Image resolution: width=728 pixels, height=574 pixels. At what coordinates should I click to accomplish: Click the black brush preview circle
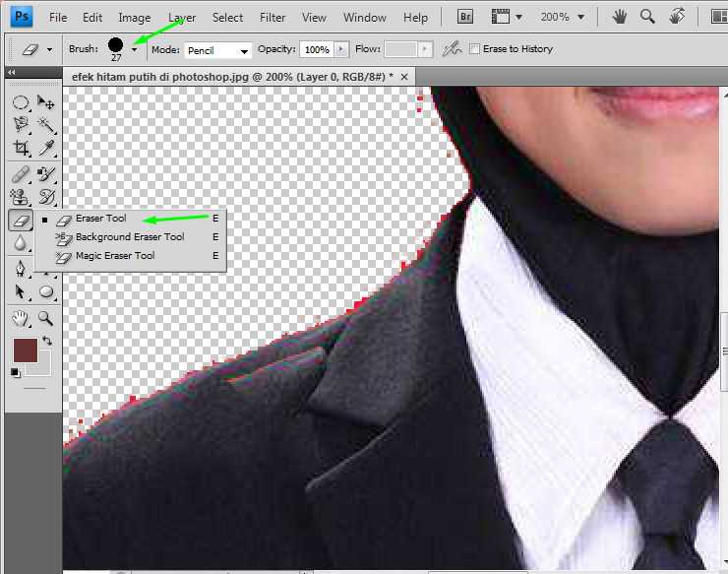pyautogui.click(x=116, y=44)
